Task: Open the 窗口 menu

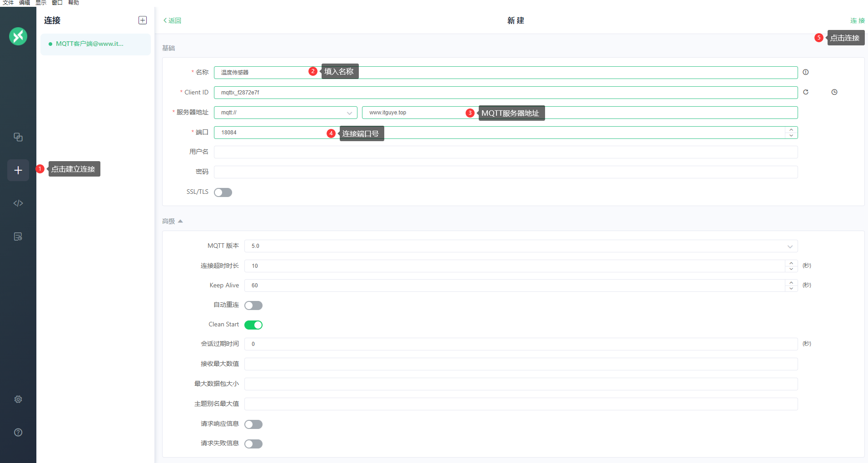Action: pyautogui.click(x=57, y=3)
